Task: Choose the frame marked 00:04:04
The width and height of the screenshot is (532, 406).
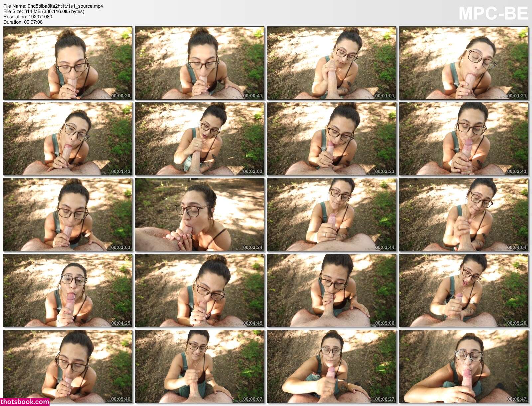Action: [x=464, y=215]
